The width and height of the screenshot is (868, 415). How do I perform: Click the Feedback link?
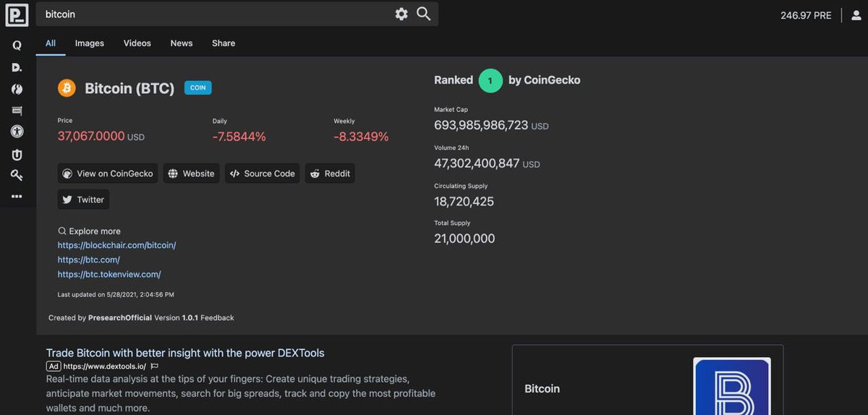[217, 317]
